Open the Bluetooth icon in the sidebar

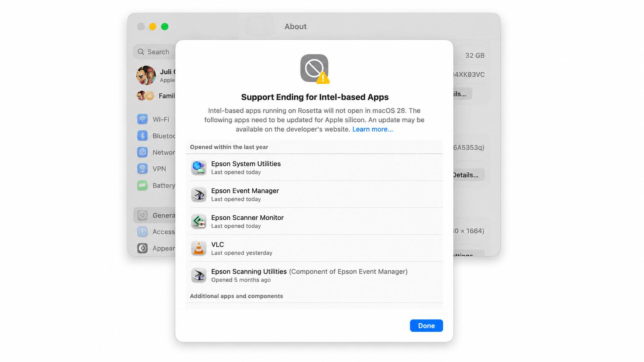tap(143, 136)
